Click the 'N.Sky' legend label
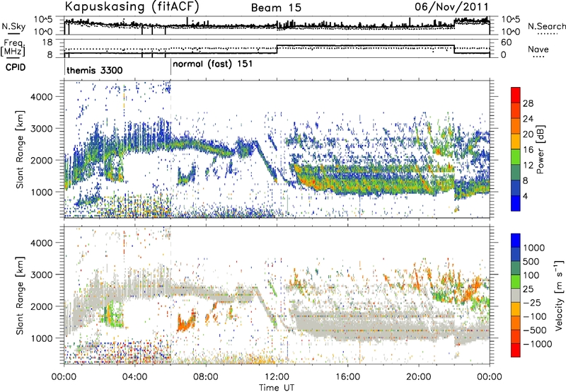 [13, 26]
